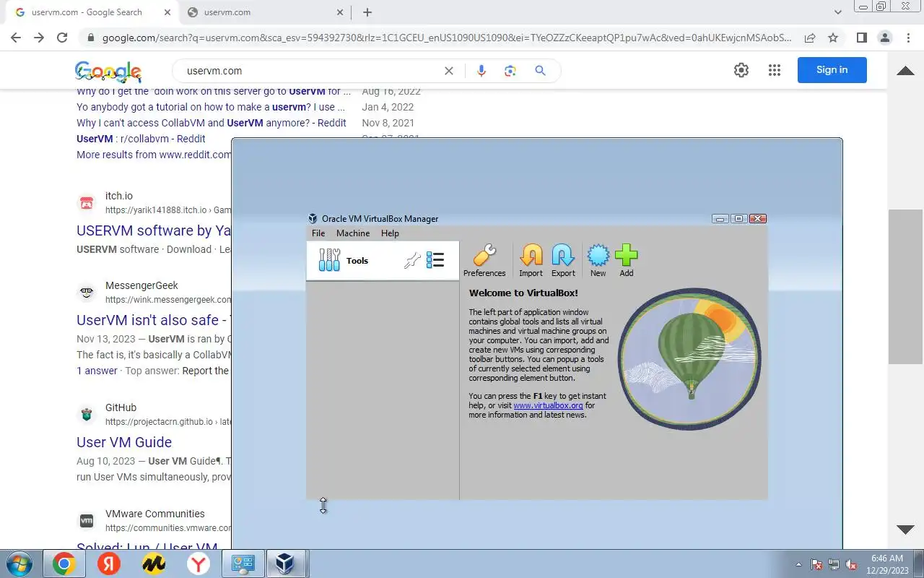Image resolution: width=924 pixels, height=578 pixels.
Task: Open the File menu in VirtualBox
Action: [x=318, y=233]
